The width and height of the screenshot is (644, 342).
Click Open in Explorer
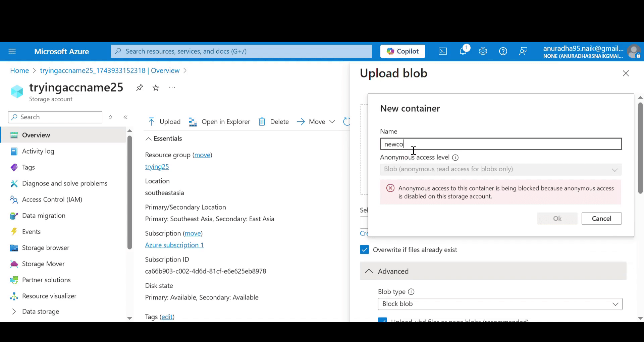pos(220,121)
